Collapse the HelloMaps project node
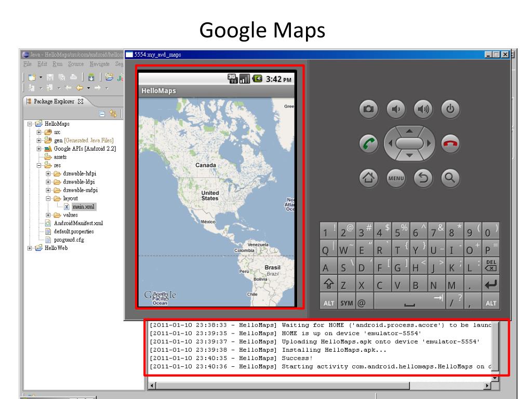This screenshot has width=532, height=399. (x=30, y=124)
